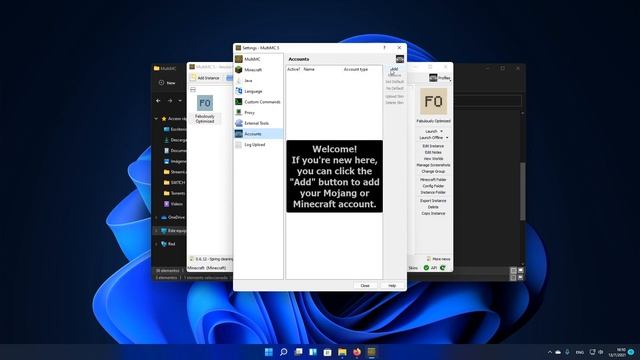Select OneDrive in File Explorer sidebar

pyautogui.click(x=173, y=217)
